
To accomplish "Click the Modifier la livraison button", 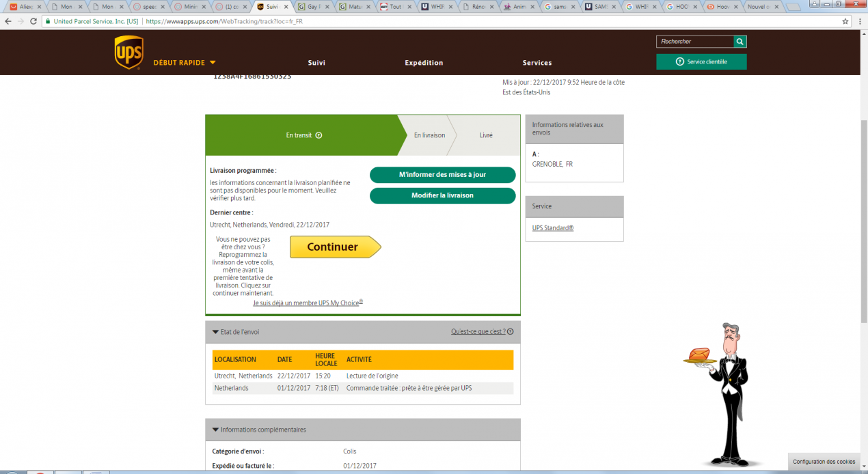I will click(x=443, y=195).
